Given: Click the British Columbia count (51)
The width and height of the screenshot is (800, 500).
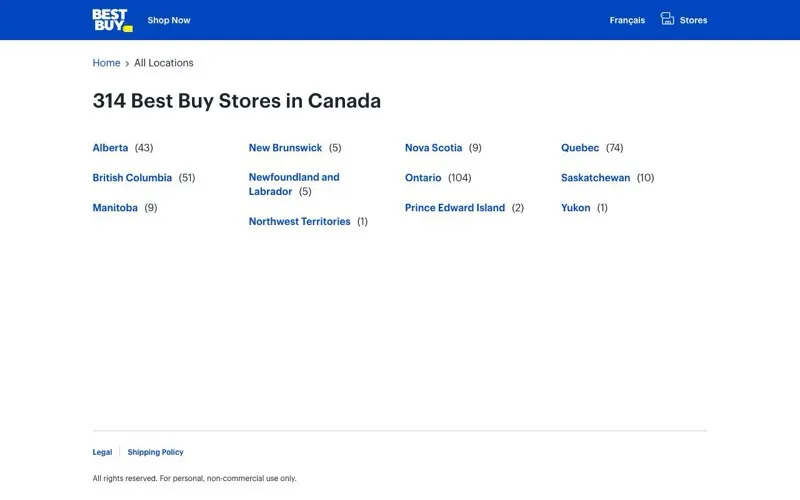Looking at the screenshot, I should coord(187,178).
